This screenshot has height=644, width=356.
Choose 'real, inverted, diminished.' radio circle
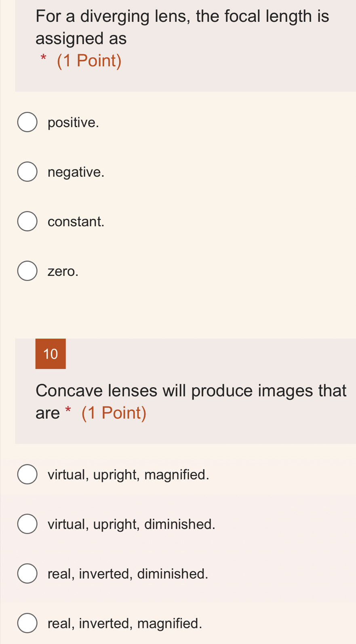click(27, 574)
